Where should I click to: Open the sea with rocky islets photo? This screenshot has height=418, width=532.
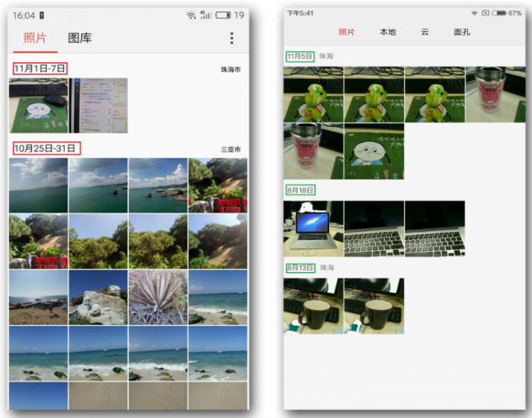pyautogui.click(x=158, y=185)
